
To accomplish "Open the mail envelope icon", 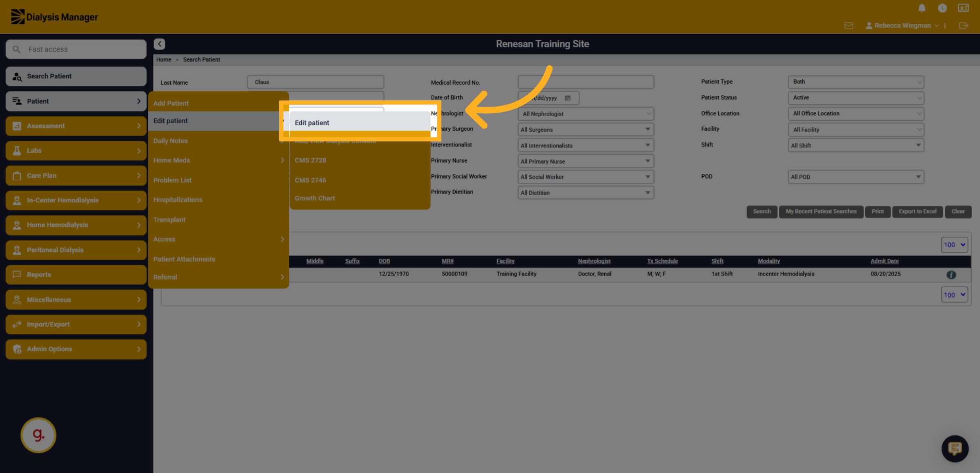I will (x=849, y=26).
